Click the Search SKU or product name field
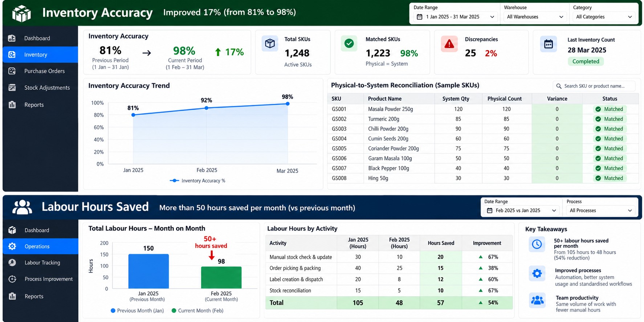The width and height of the screenshot is (644, 322). coord(594,86)
